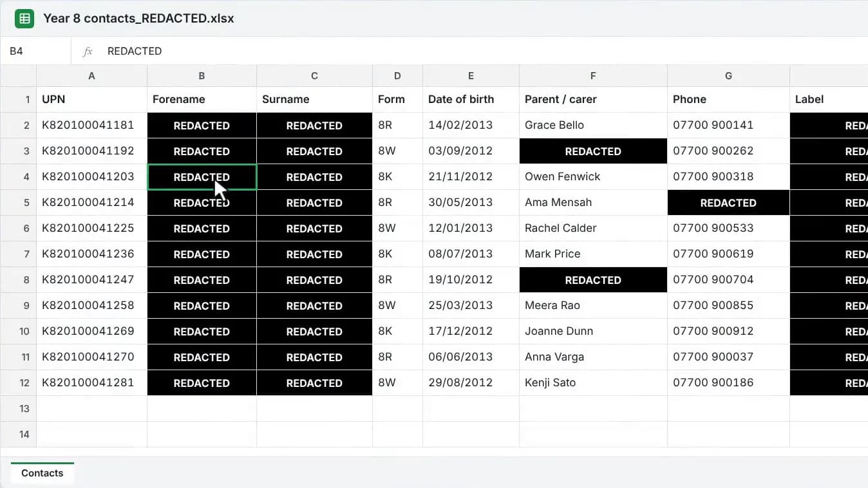
Task: Select UPN cell K820100041281
Action: tap(91, 383)
